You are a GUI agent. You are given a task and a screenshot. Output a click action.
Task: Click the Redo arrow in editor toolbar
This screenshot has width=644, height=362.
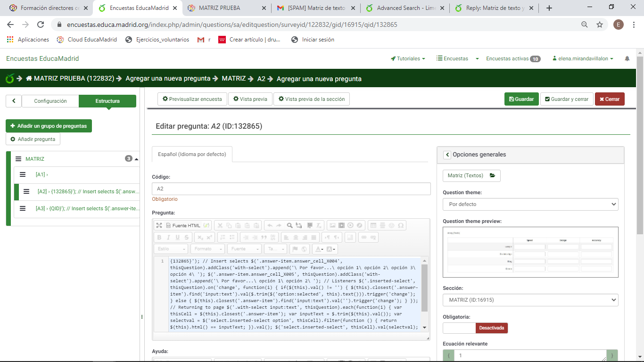[279, 225]
